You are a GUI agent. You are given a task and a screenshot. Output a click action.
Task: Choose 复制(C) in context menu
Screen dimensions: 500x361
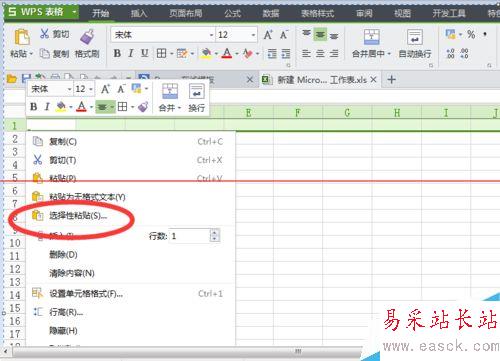click(131, 142)
